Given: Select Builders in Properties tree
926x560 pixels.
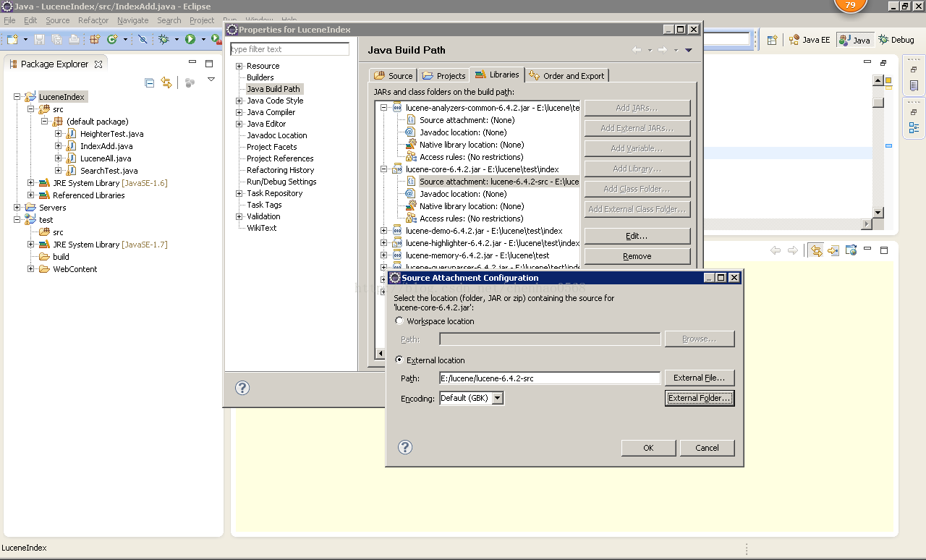Looking at the screenshot, I should click(x=260, y=77).
